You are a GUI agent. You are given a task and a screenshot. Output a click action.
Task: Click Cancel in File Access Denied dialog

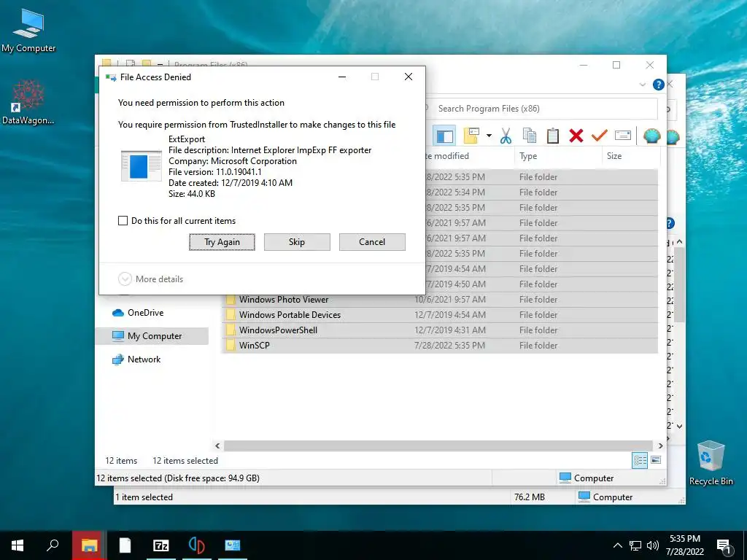tap(372, 242)
